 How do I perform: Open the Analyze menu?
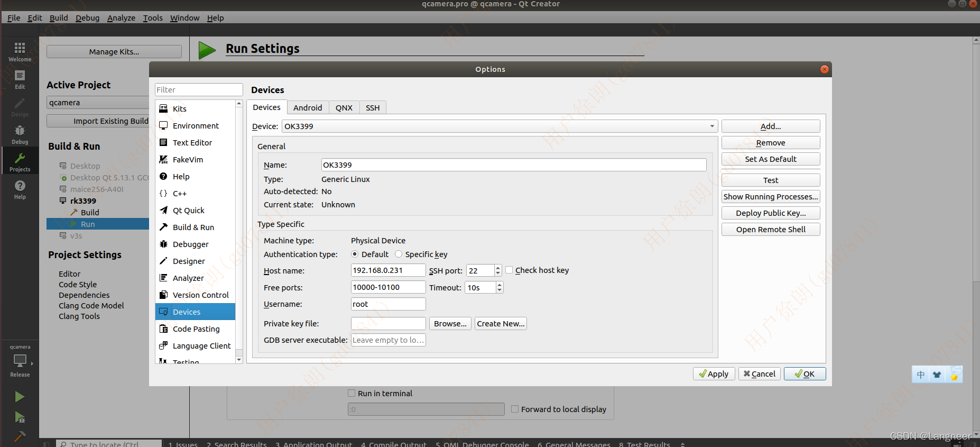point(121,17)
